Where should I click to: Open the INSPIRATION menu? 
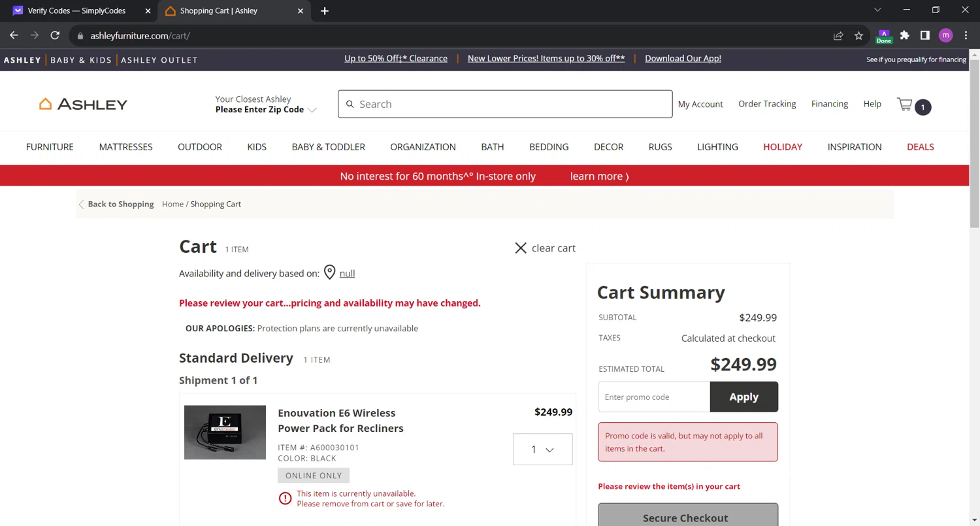[855, 147]
